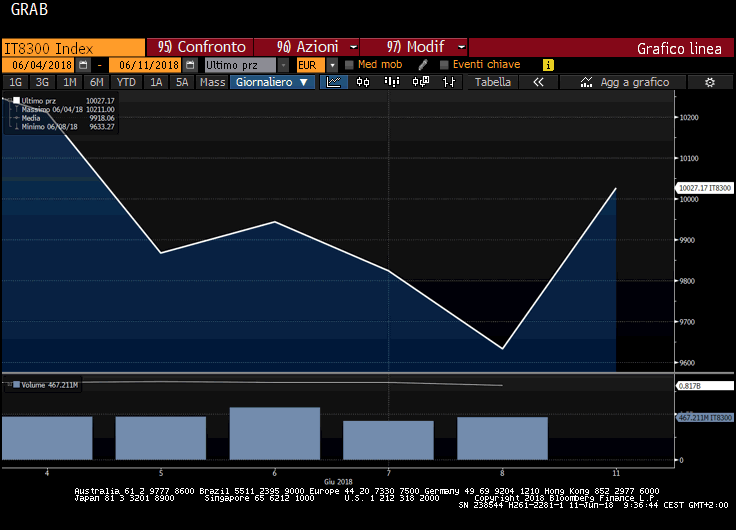This screenshot has height=530, width=736.
Task: Select the YTD time range
Action: pyautogui.click(x=126, y=82)
